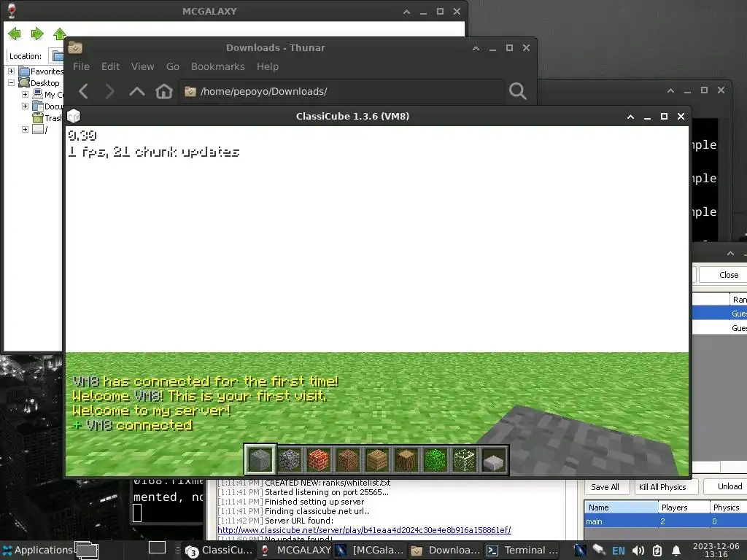Image resolution: width=747 pixels, height=560 pixels.
Task: Switch to Terminal in the taskbar
Action: pyautogui.click(x=522, y=551)
